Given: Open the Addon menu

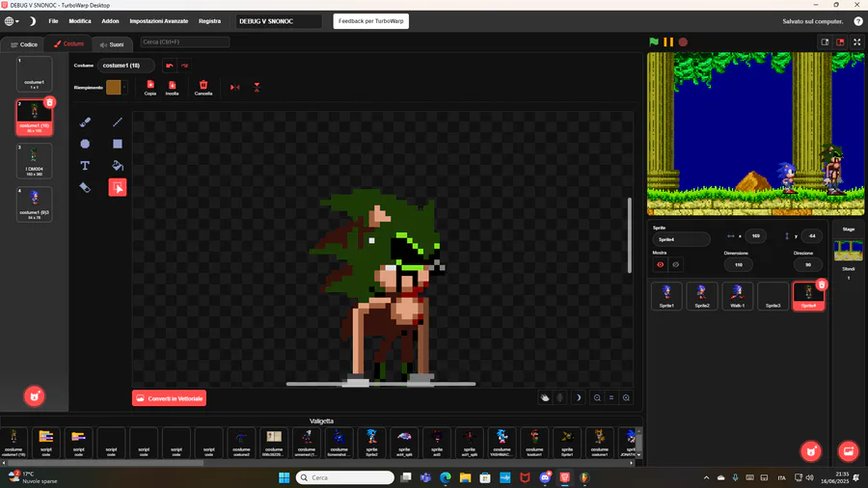Looking at the screenshot, I should (x=110, y=21).
